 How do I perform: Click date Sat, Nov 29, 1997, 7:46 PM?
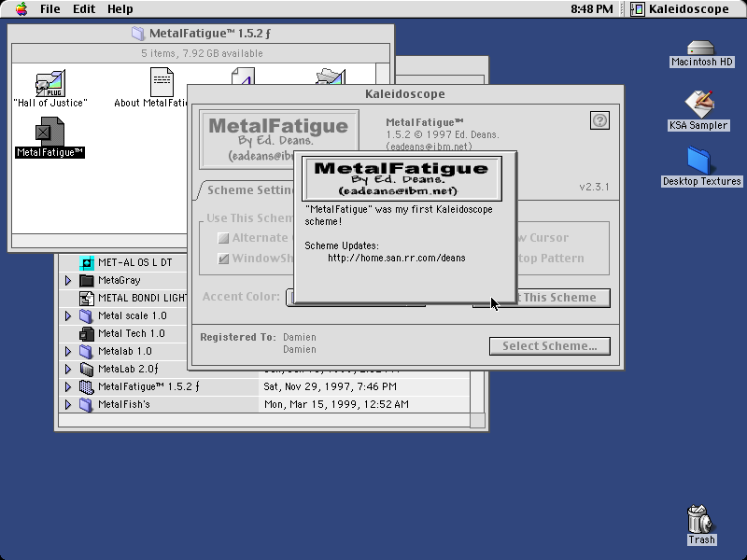click(330, 386)
